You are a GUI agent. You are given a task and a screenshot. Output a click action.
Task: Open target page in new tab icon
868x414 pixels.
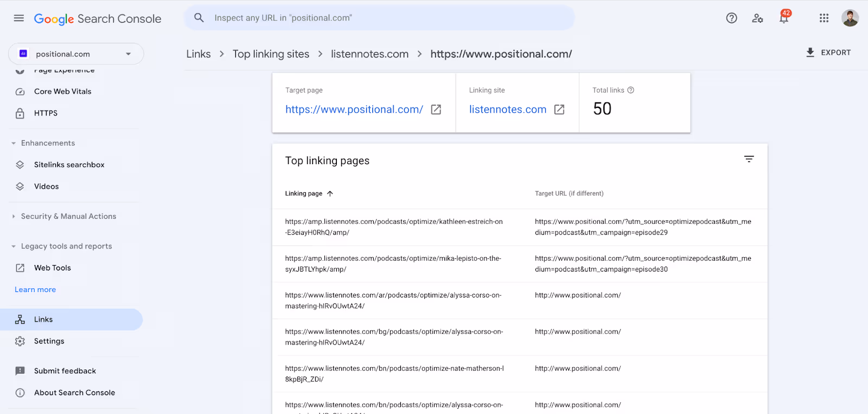coord(436,109)
